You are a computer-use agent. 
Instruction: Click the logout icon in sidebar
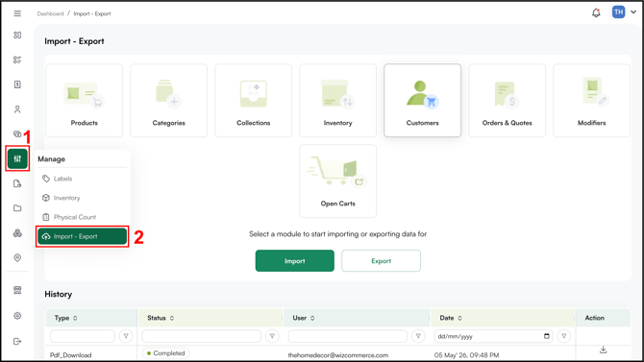click(x=17, y=341)
